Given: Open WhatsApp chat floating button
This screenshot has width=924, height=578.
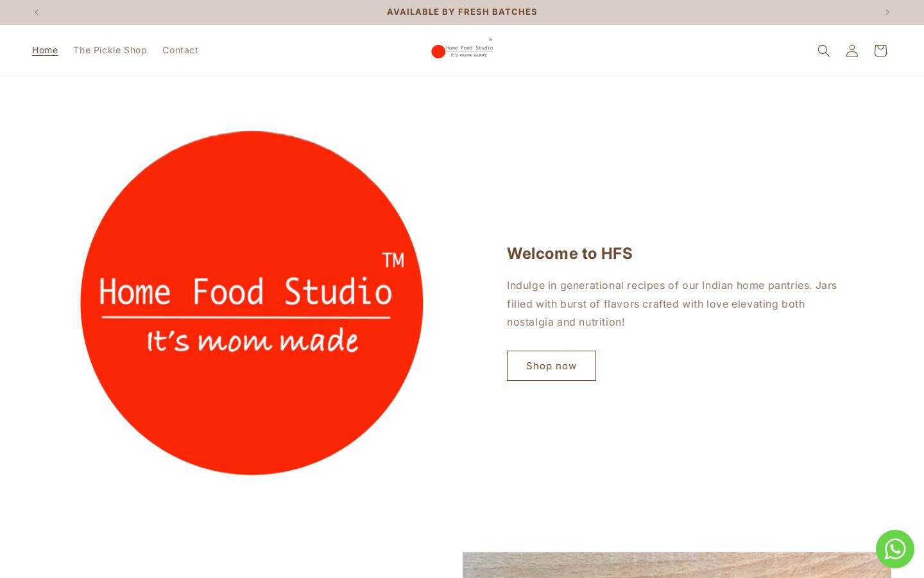Looking at the screenshot, I should point(894,548).
